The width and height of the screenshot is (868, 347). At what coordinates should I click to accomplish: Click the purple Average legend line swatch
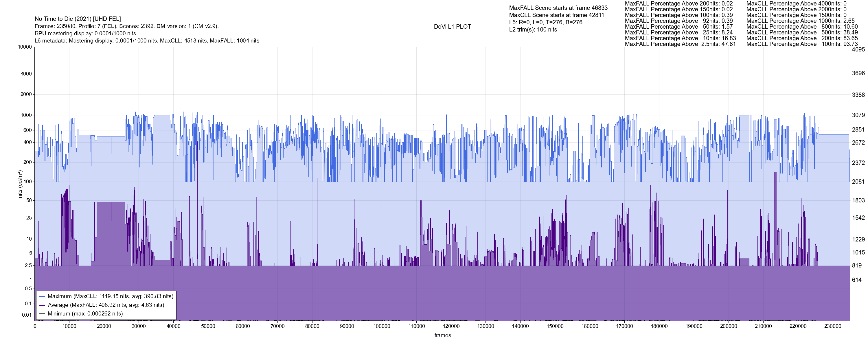pyautogui.click(x=42, y=305)
